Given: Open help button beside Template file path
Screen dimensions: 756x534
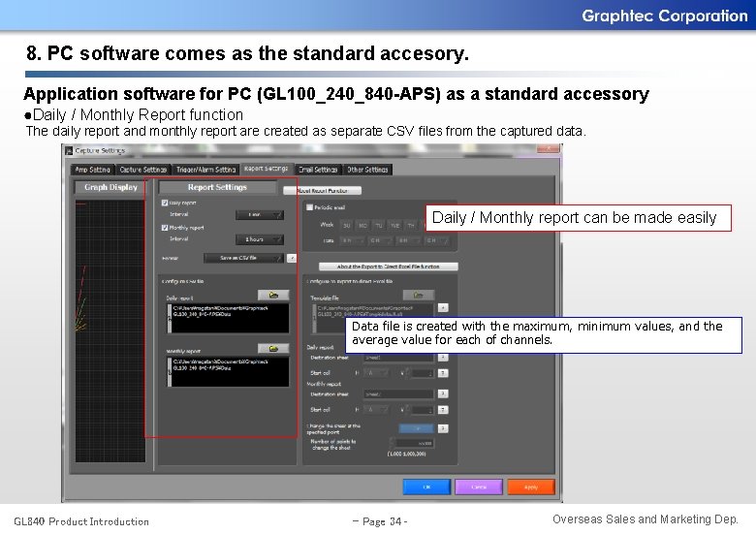Looking at the screenshot, I should click(x=443, y=307).
